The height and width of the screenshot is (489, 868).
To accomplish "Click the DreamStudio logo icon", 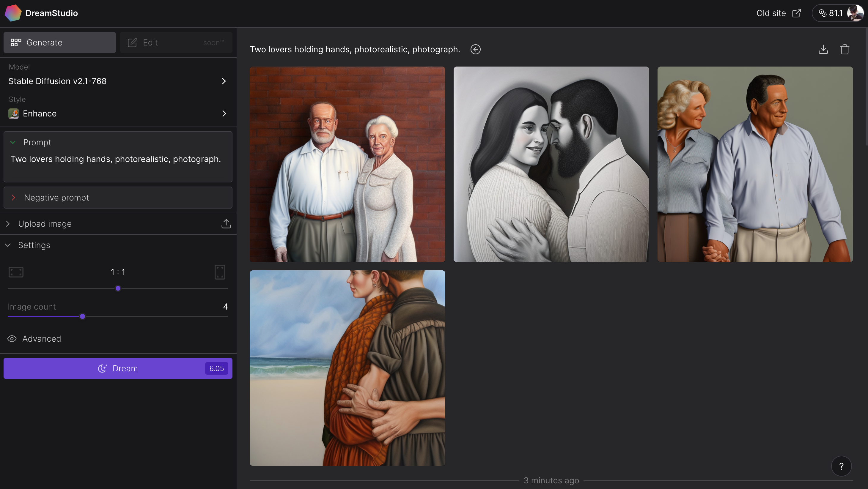I will (x=13, y=13).
